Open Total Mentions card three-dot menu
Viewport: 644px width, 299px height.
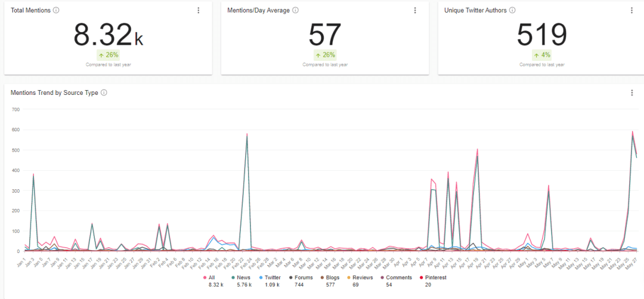tap(198, 10)
